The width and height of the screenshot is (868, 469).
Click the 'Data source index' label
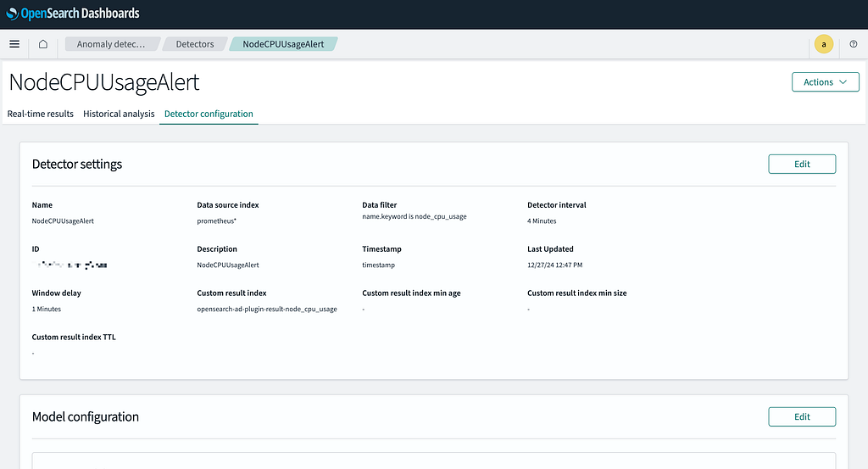(x=227, y=205)
